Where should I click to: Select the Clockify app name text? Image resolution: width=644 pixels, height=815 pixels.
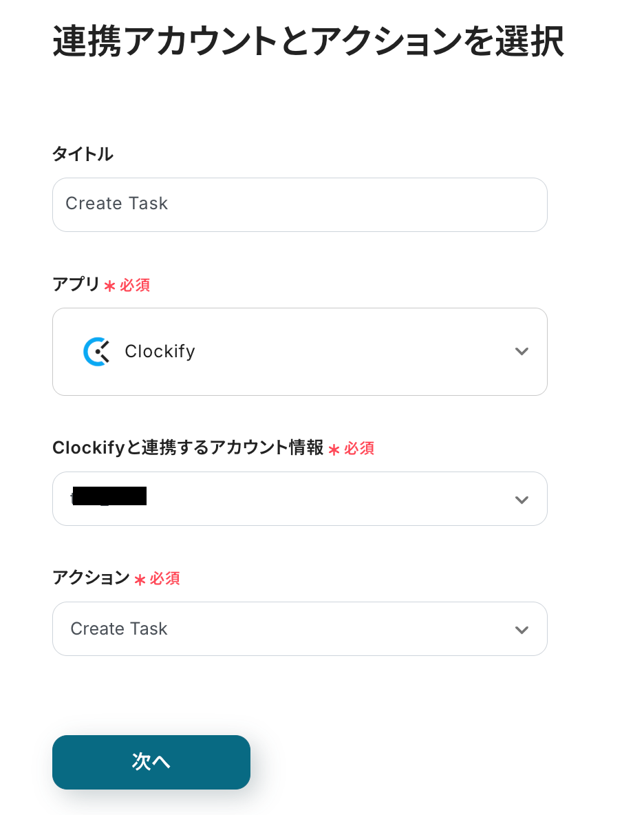click(x=160, y=352)
